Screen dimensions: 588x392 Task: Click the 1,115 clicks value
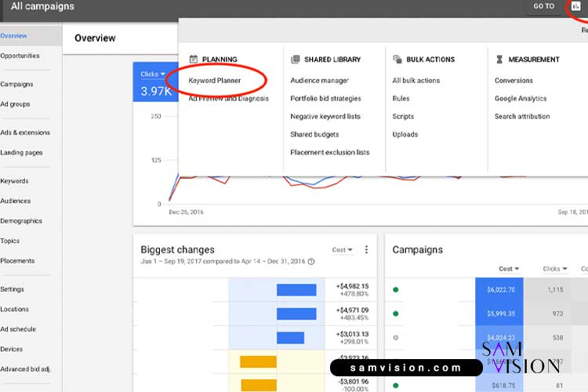555,289
